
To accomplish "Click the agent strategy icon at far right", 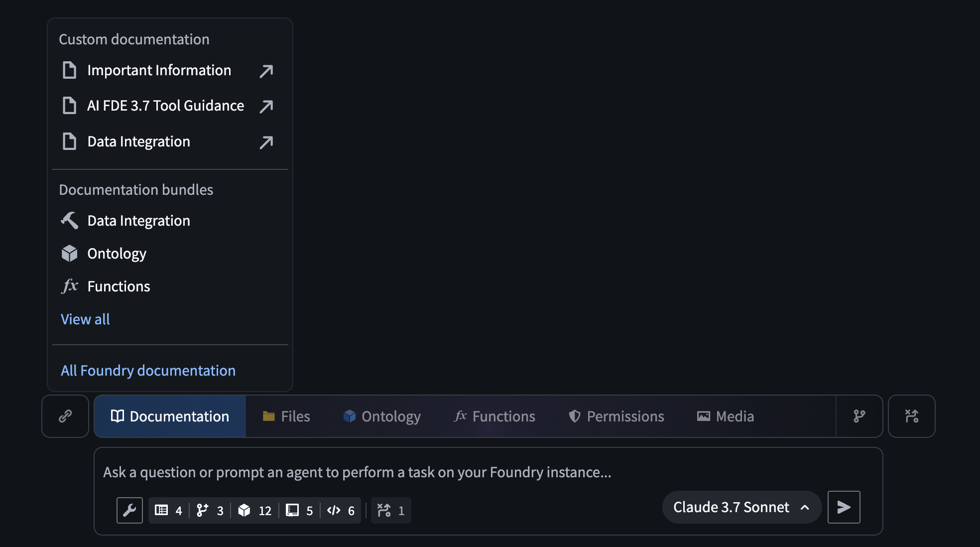I will click(911, 416).
